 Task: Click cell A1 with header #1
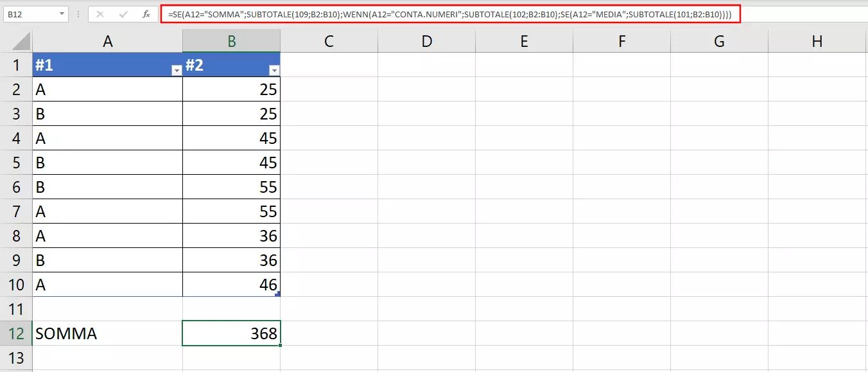tap(108, 65)
